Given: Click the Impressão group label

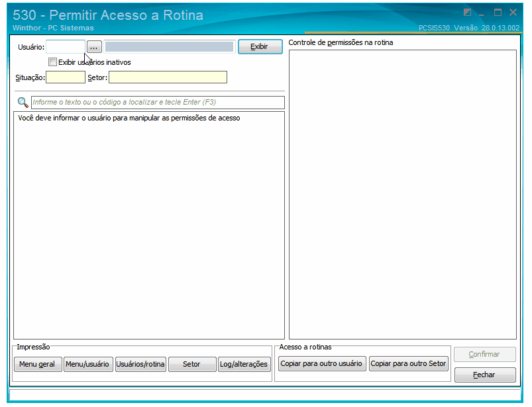Looking at the screenshot, I should (33, 347).
